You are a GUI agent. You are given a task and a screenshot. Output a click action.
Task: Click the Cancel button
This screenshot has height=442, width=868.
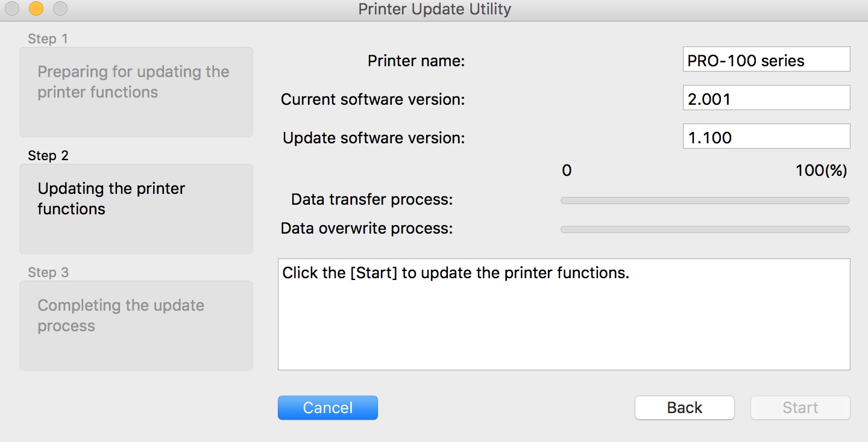pos(327,408)
